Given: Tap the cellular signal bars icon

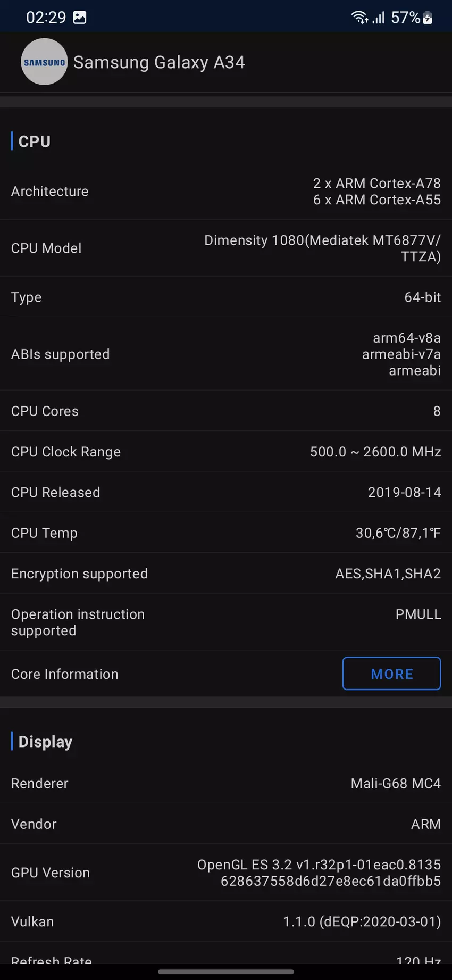Looking at the screenshot, I should click(378, 18).
